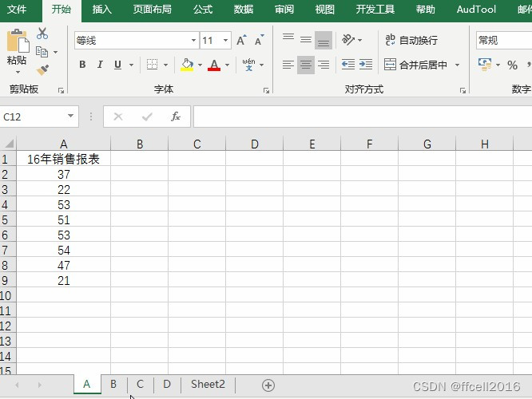Set middle vertical alignment

pos(306,40)
